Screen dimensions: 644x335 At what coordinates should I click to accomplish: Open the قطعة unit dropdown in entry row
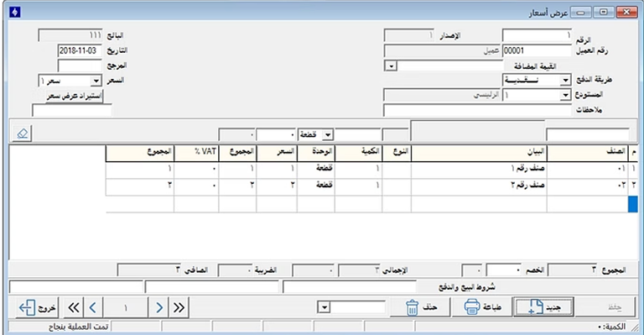327,135
